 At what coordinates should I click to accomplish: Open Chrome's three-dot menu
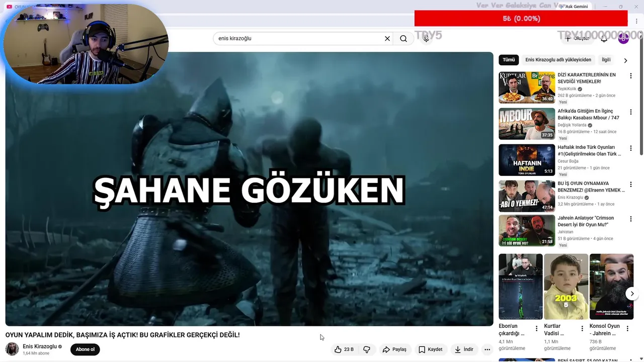[636, 21]
